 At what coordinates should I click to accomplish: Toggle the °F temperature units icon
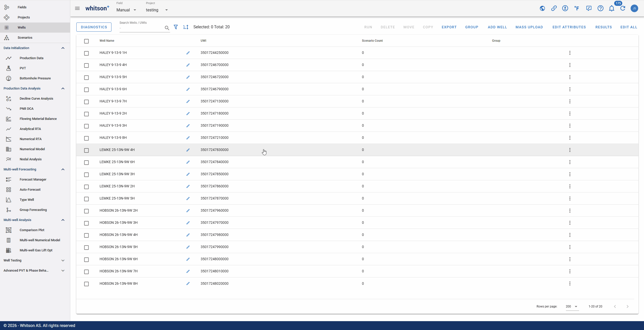pos(577,8)
